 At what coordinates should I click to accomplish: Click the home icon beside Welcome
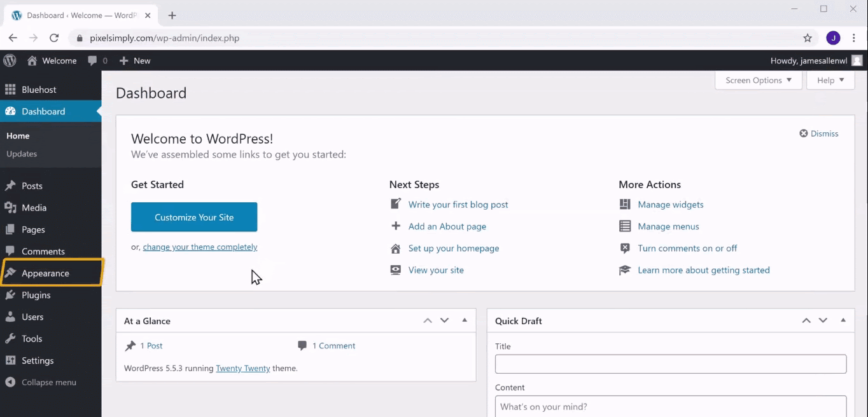pos(32,60)
